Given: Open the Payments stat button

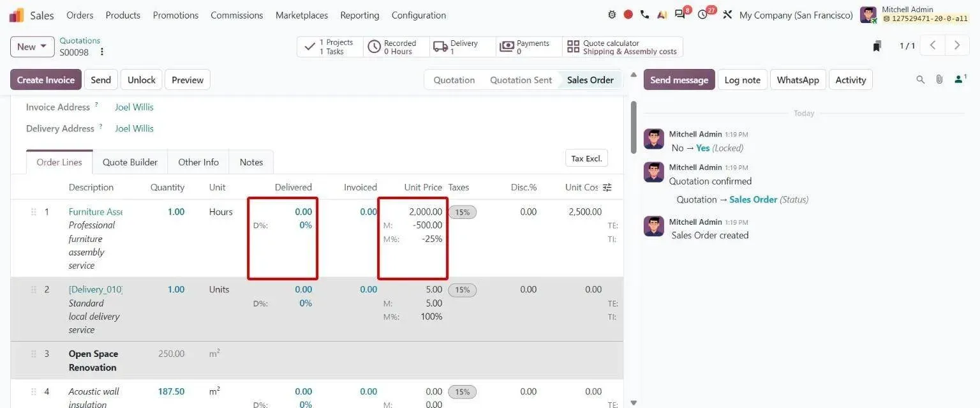Looking at the screenshot, I should click(529, 47).
